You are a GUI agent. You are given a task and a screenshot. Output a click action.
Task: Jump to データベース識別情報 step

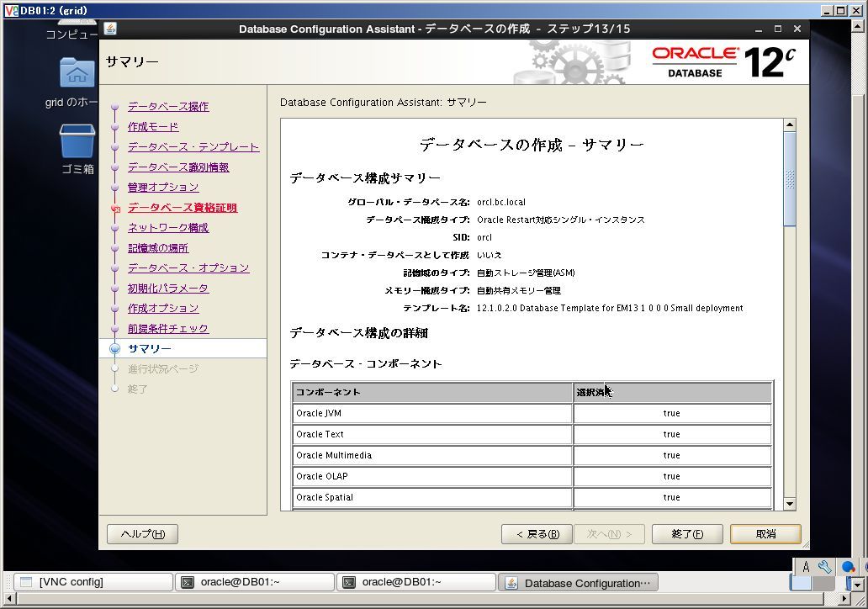click(177, 167)
